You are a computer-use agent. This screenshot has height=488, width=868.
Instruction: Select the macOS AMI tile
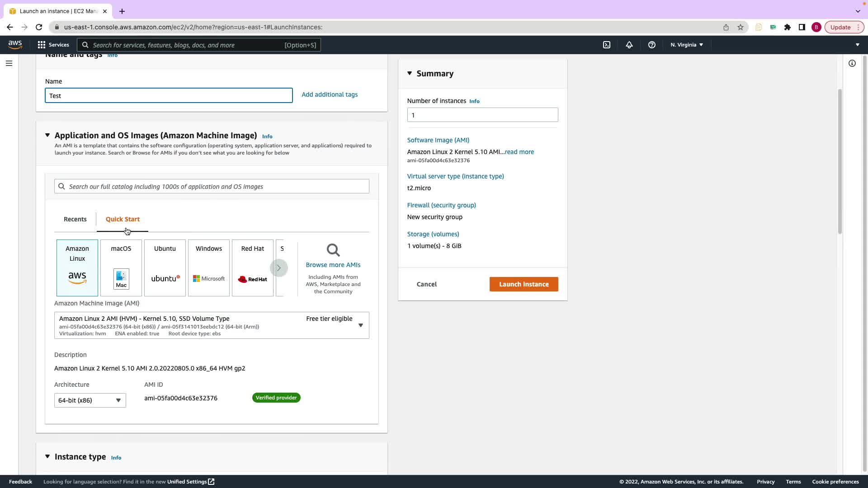pyautogui.click(x=121, y=267)
